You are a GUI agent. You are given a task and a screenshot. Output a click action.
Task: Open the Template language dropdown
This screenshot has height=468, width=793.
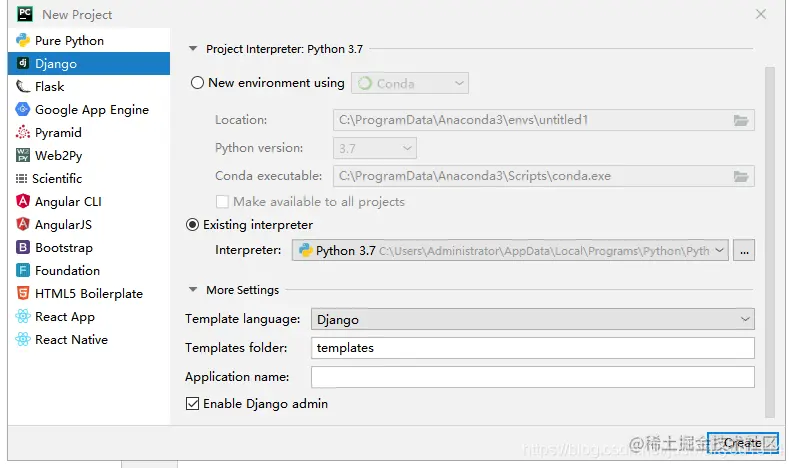tap(532, 319)
